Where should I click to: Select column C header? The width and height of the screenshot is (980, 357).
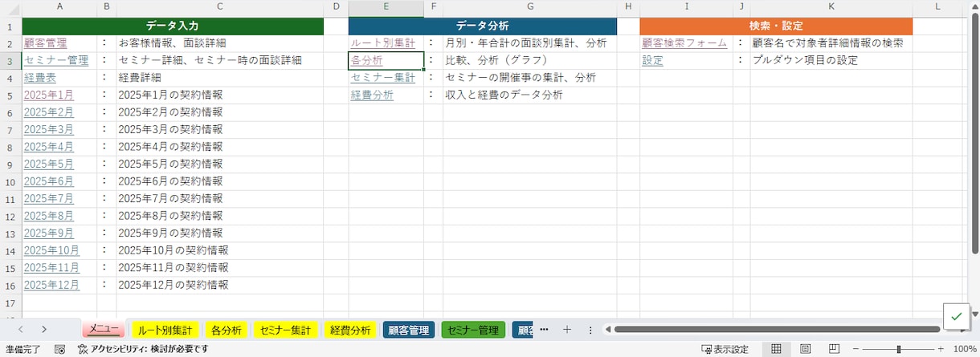coord(220,6)
